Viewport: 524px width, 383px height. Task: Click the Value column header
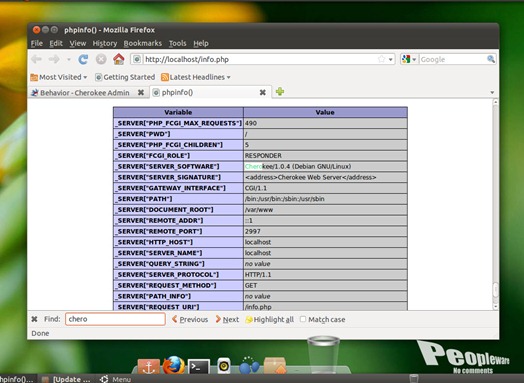click(x=325, y=112)
